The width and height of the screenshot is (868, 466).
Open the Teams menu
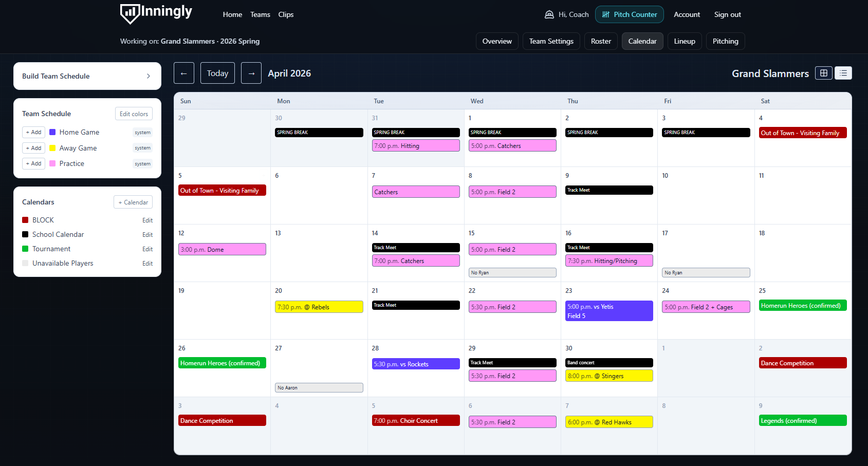pyautogui.click(x=260, y=14)
